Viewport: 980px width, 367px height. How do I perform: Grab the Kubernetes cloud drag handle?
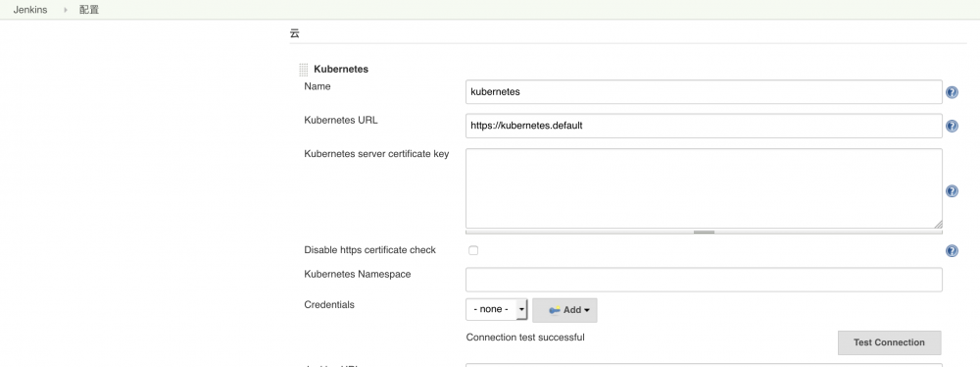click(x=304, y=70)
